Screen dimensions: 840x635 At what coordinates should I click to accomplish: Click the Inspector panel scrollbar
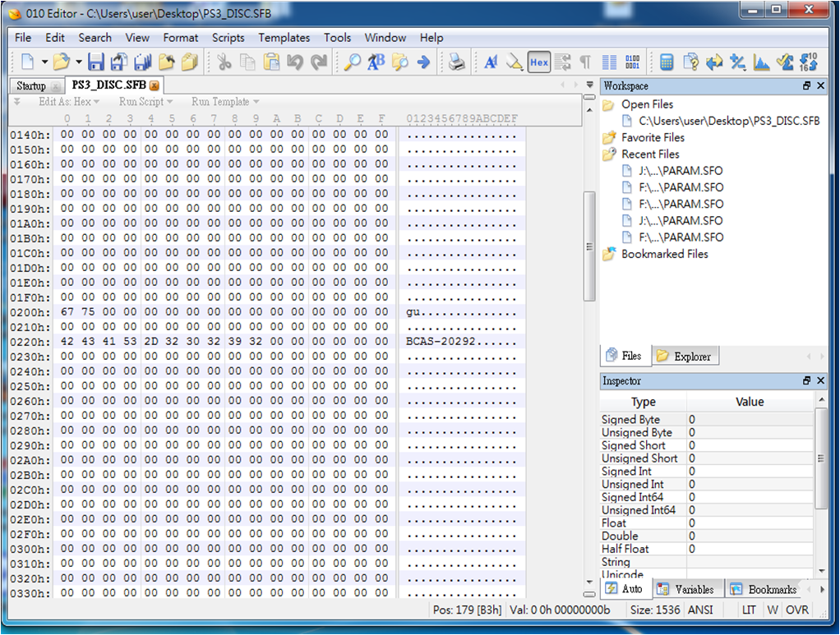point(820,458)
